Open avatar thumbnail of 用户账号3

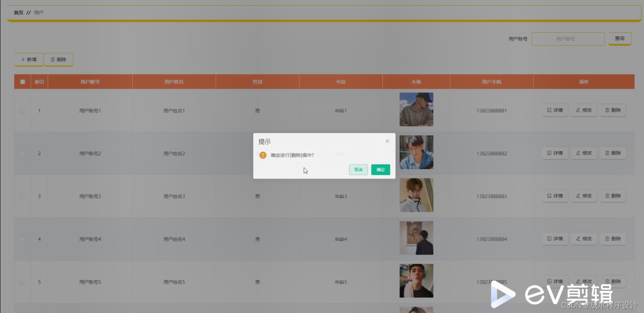(x=416, y=195)
